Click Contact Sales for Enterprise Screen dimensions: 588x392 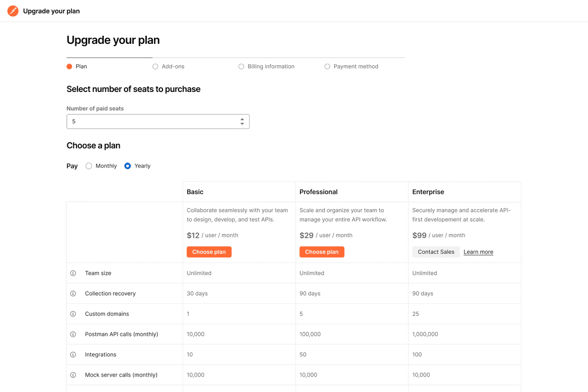436,252
